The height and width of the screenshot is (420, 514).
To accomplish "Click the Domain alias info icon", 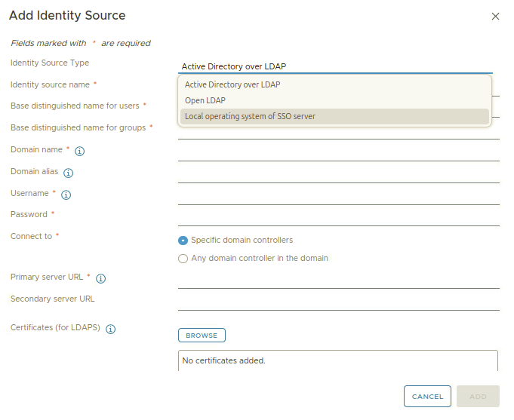I will pyautogui.click(x=68, y=173).
